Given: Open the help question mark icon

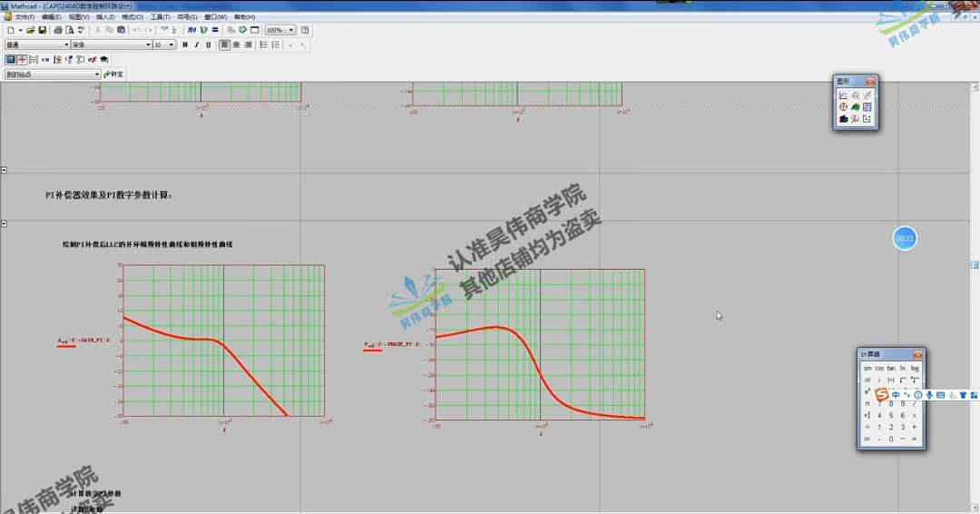Looking at the screenshot, I should click(x=305, y=30).
